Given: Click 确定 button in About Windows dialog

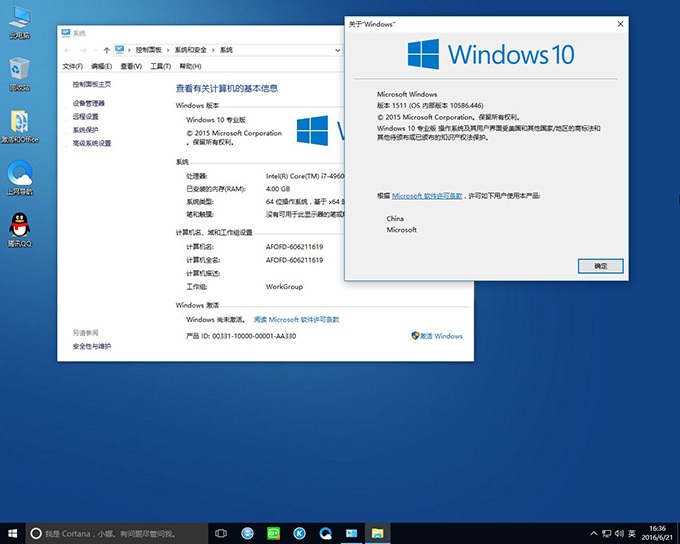Looking at the screenshot, I should tap(600, 266).
